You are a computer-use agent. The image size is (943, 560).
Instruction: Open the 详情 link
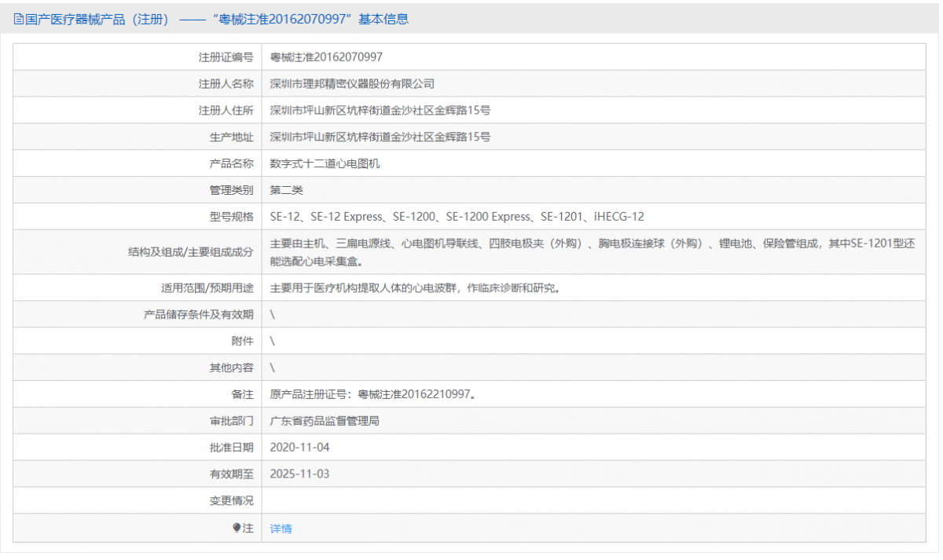[x=281, y=529]
